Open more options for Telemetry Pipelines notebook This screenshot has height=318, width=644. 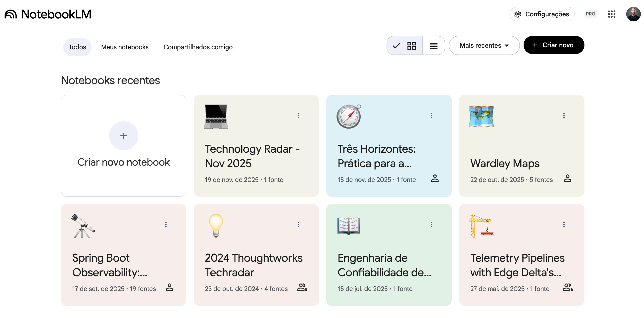coord(564,224)
